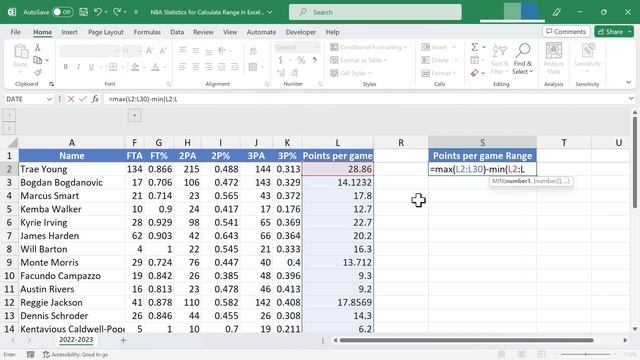This screenshot has height=360, width=640.
Task: Click the AutoSum sigma icon
Action: 475,47
